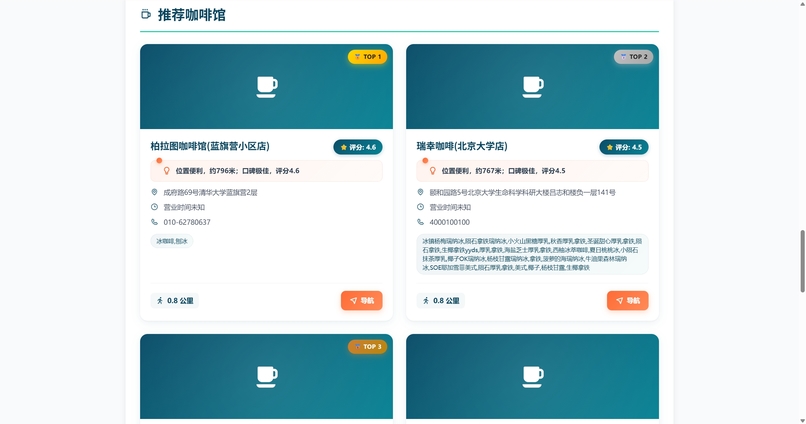The image size is (806, 424).
Task: Click the 推荐咖啡馆 section heading
Action: (192, 15)
